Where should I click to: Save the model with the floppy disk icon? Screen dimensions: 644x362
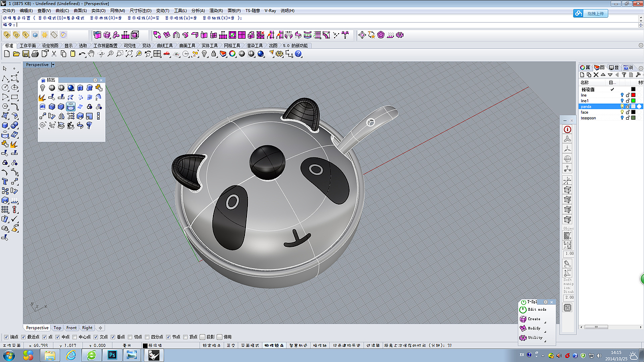pos(26,54)
